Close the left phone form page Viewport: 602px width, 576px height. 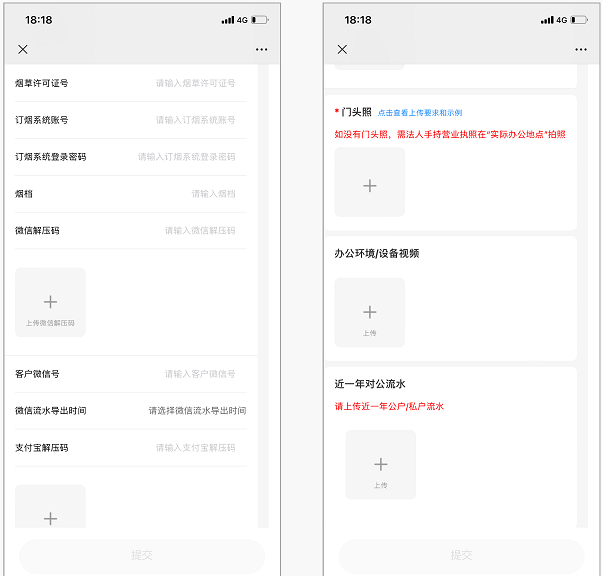(23, 49)
